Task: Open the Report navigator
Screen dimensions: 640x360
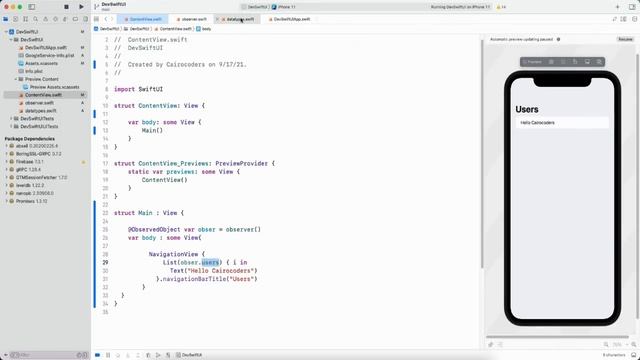Action: pos(85,19)
